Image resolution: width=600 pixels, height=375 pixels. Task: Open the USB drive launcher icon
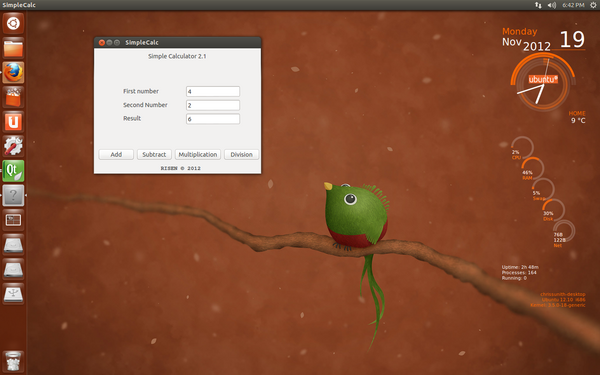point(13,294)
